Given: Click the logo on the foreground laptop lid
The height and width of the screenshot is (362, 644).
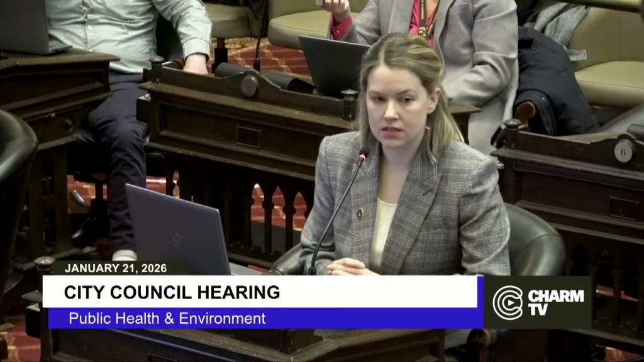Looking at the screenshot, I should 175,239.
